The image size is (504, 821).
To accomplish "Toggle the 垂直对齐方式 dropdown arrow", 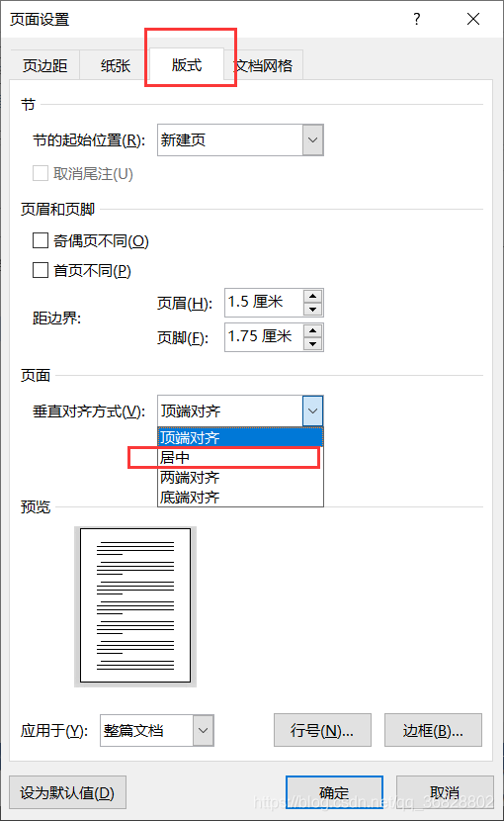I will 312,411.
